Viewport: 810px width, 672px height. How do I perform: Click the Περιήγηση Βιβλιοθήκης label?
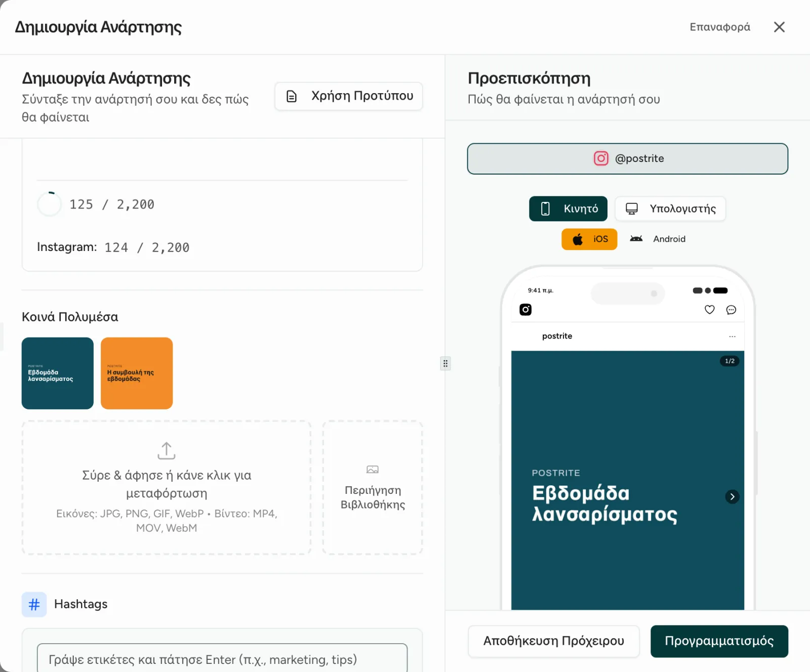[373, 497]
